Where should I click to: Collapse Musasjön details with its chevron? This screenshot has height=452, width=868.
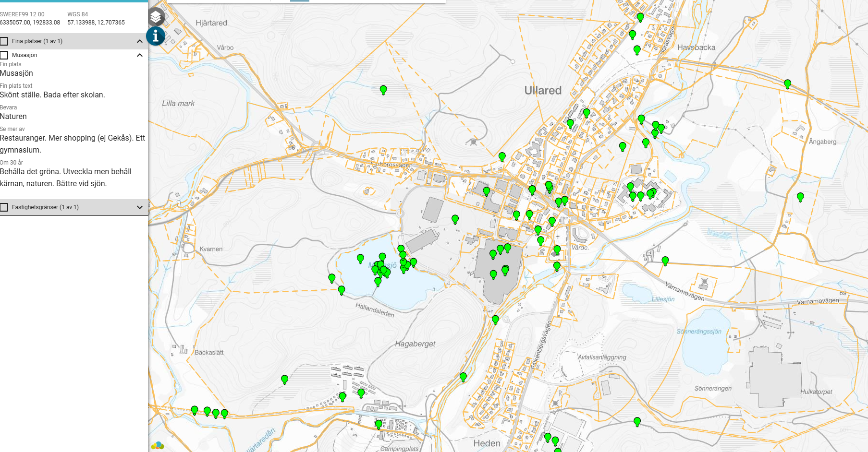140,55
